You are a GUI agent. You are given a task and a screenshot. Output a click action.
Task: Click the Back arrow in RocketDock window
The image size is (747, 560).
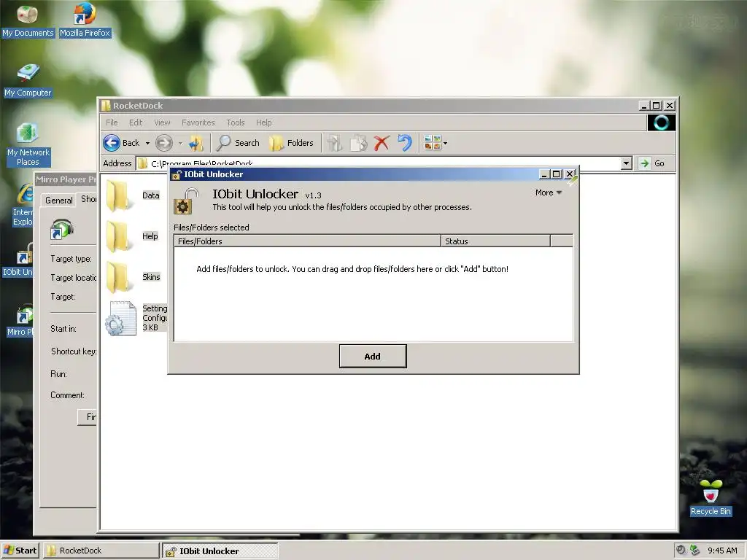tap(112, 143)
